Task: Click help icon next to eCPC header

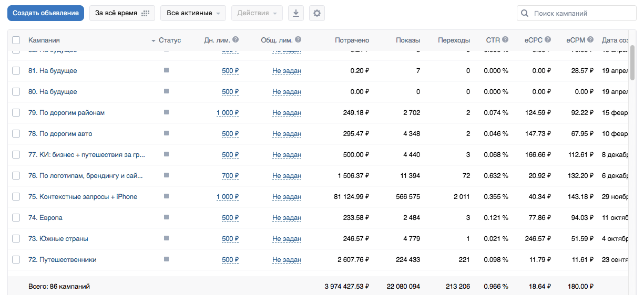Action: tap(548, 40)
